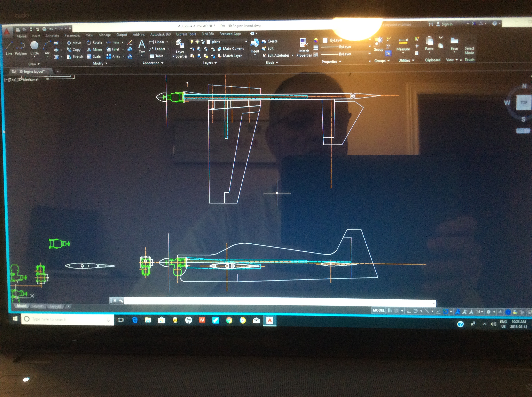Click the ByLayer color swatch
This screenshot has height=397, width=532.
point(325,40)
